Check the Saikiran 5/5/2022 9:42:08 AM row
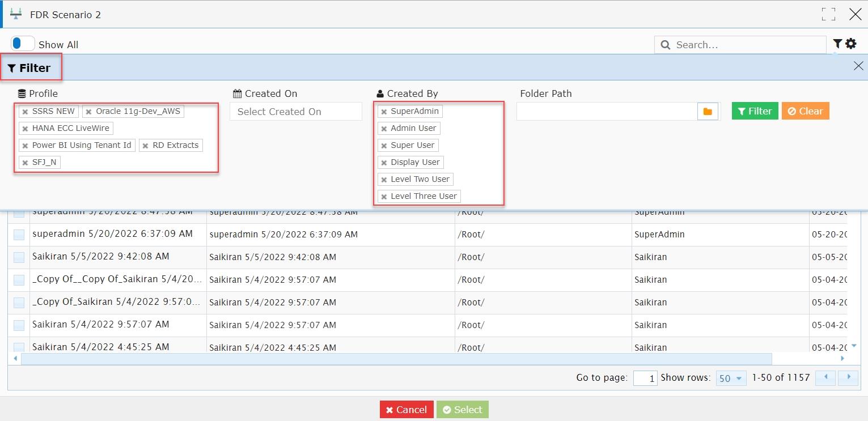Image resolution: width=868 pixels, height=421 pixels. coord(19,257)
